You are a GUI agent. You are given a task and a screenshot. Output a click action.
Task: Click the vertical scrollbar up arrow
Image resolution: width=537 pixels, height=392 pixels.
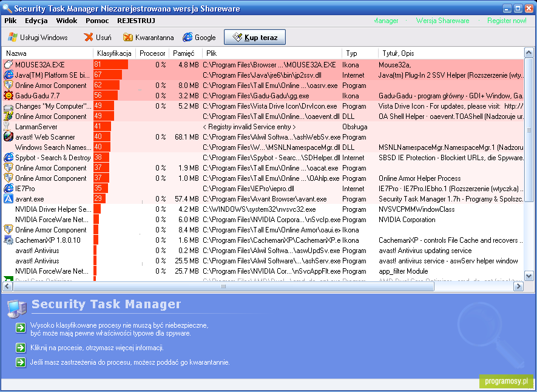tap(529, 53)
